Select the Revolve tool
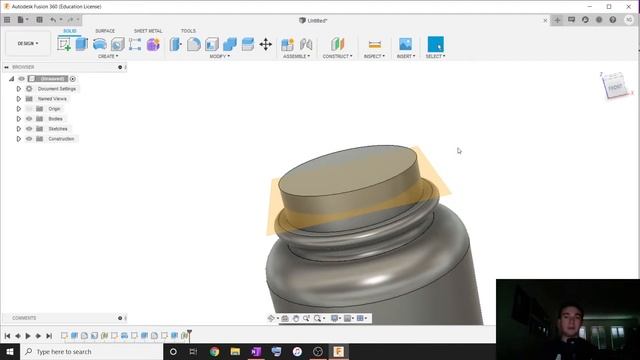The height and width of the screenshot is (360, 640). (x=100, y=44)
